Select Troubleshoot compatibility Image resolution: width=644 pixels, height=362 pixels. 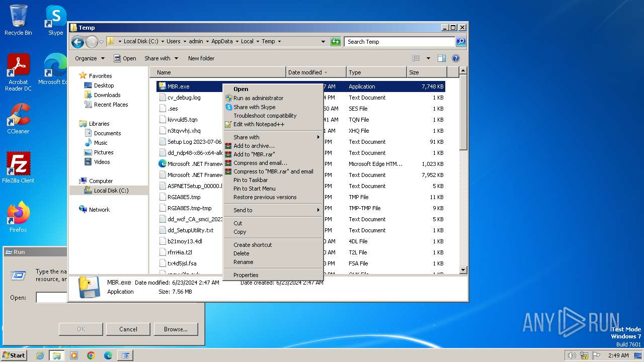pyautogui.click(x=273, y=116)
